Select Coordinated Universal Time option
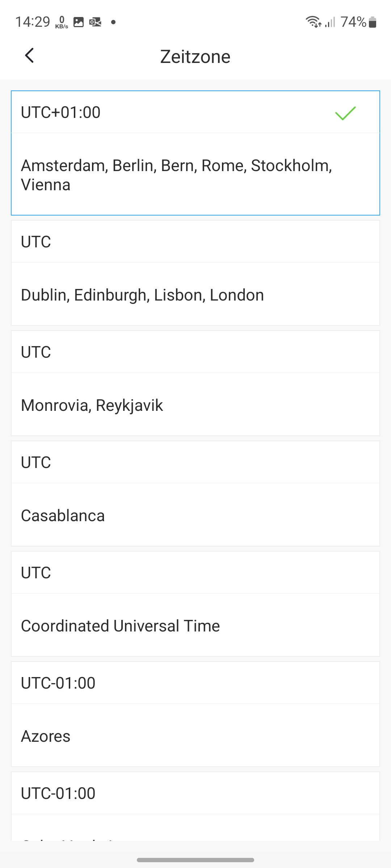 [x=120, y=626]
